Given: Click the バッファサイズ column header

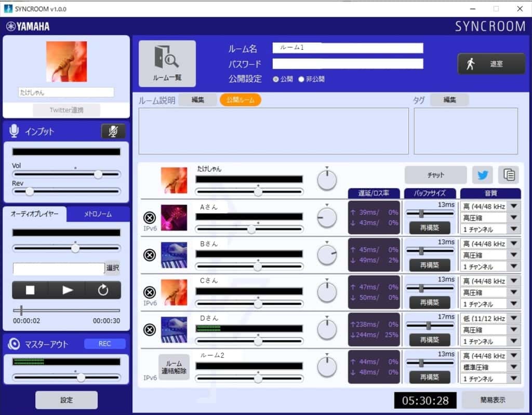Looking at the screenshot, I should point(430,193).
